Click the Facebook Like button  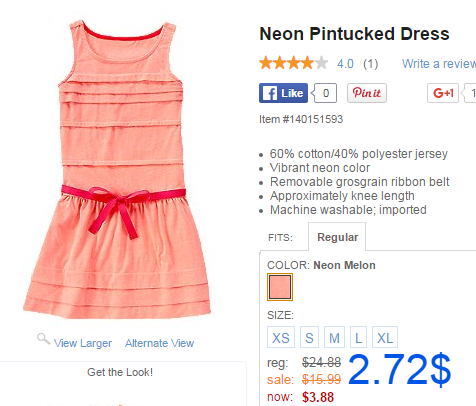click(283, 93)
